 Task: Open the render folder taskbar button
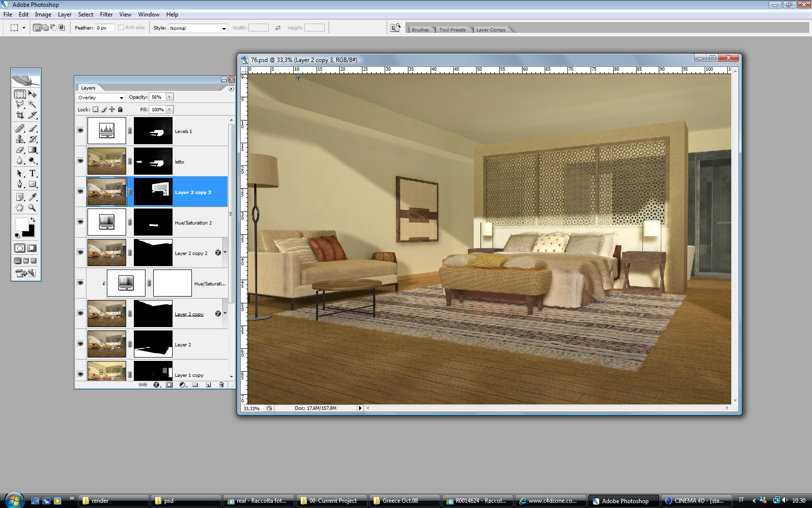pos(113,501)
